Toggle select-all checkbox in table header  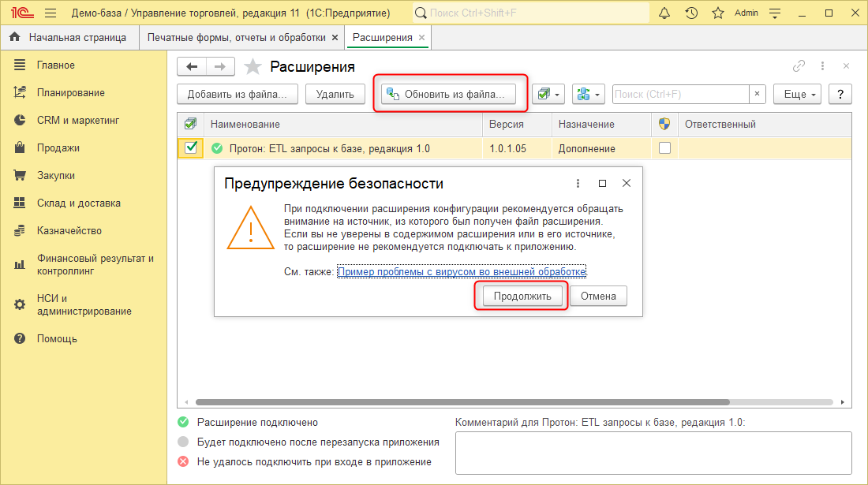point(190,125)
